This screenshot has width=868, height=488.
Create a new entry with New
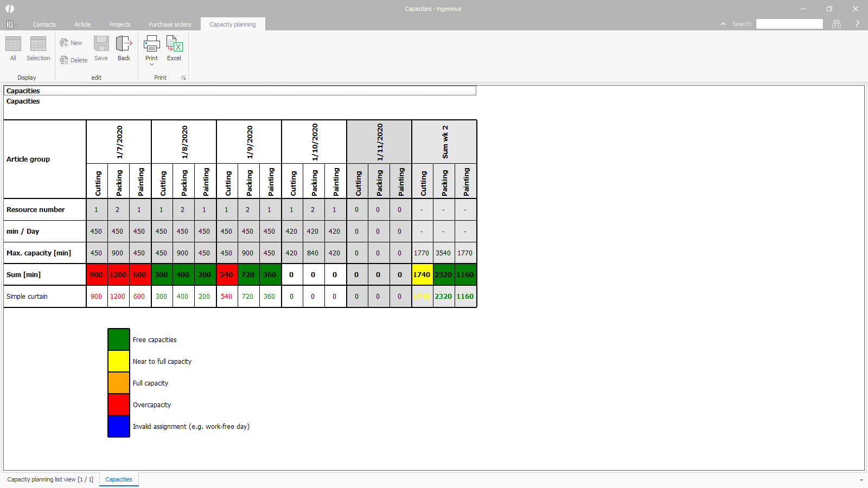[71, 43]
